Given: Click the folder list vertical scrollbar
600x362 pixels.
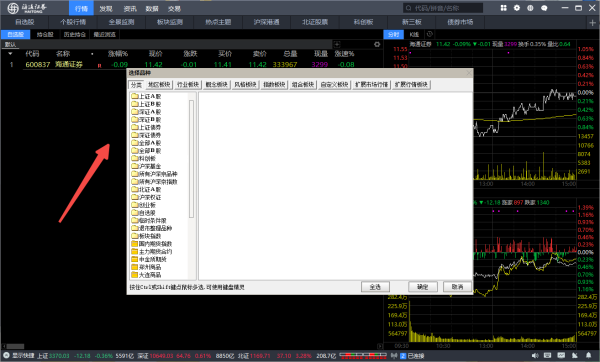Looking at the screenshot, I should point(191,159).
